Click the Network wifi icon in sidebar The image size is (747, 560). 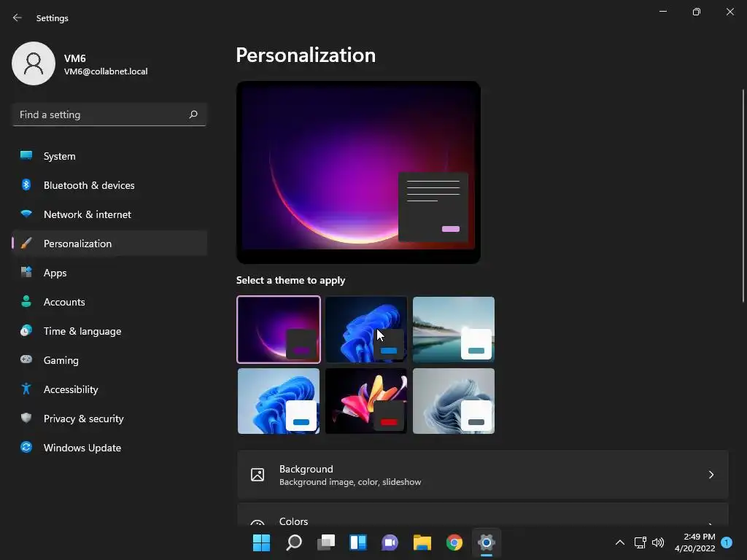[x=26, y=214]
